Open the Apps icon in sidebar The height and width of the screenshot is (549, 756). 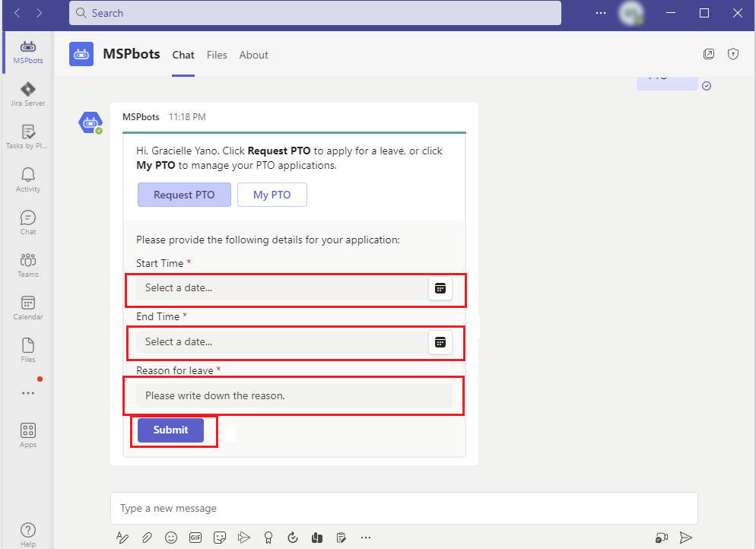(28, 435)
